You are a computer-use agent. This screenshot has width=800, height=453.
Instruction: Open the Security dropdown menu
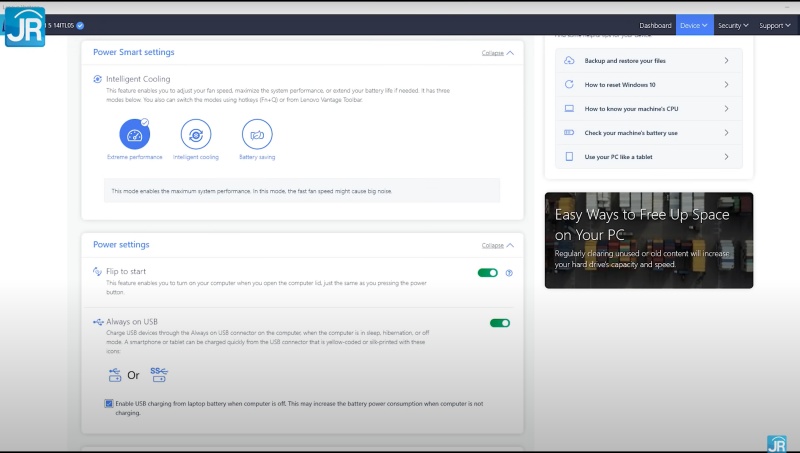tap(733, 25)
